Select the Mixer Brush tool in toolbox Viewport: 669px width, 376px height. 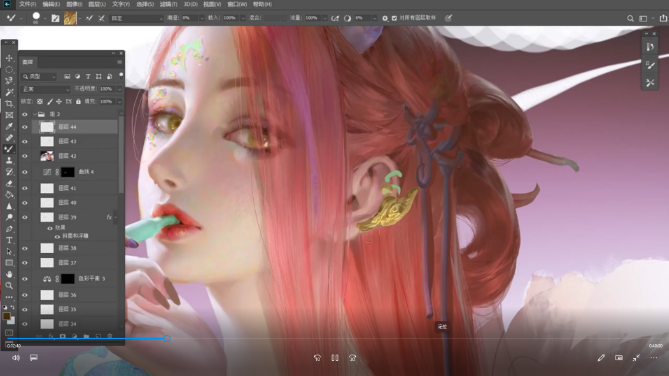pos(9,149)
